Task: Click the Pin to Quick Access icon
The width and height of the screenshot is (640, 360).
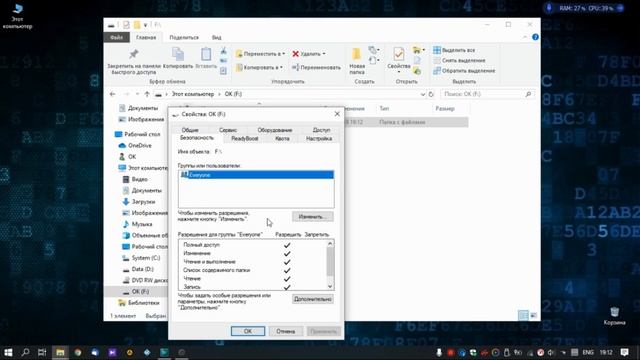Action: point(133,54)
